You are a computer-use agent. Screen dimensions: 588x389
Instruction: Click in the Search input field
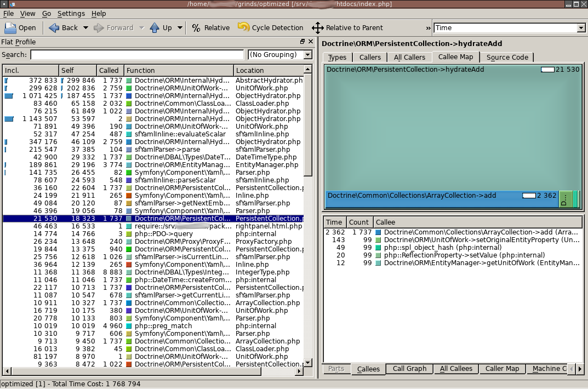pos(137,55)
